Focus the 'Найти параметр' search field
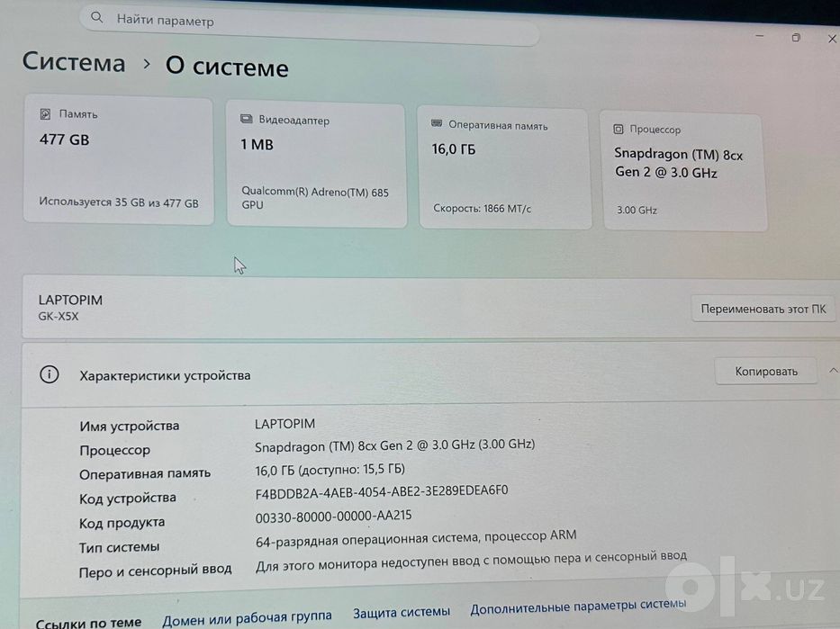The height and width of the screenshot is (629, 840). click(310, 24)
